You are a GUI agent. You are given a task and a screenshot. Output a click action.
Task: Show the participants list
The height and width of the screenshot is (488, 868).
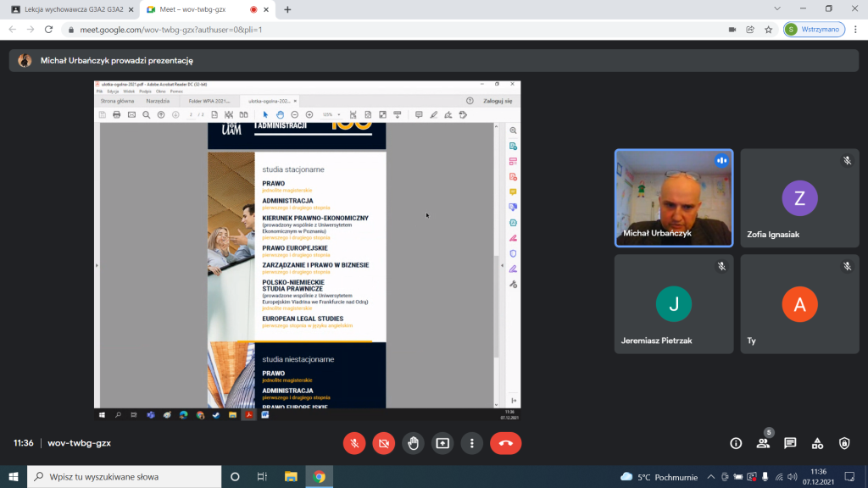point(763,443)
